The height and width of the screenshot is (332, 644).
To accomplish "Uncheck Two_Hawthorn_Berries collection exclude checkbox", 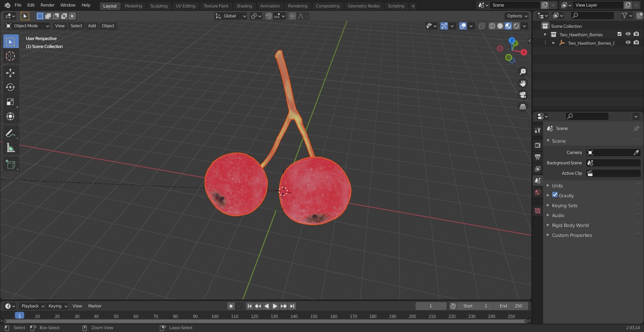I will (x=619, y=34).
